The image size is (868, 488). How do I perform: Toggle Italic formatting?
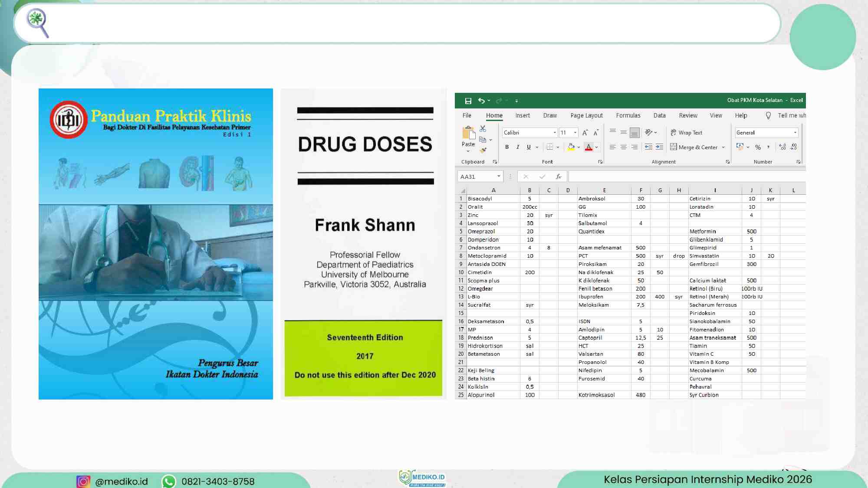[518, 147]
